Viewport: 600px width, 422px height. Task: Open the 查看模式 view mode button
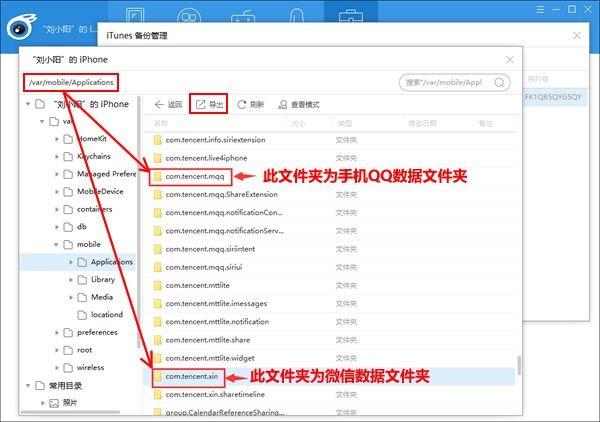pyautogui.click(x=299, y=104)
